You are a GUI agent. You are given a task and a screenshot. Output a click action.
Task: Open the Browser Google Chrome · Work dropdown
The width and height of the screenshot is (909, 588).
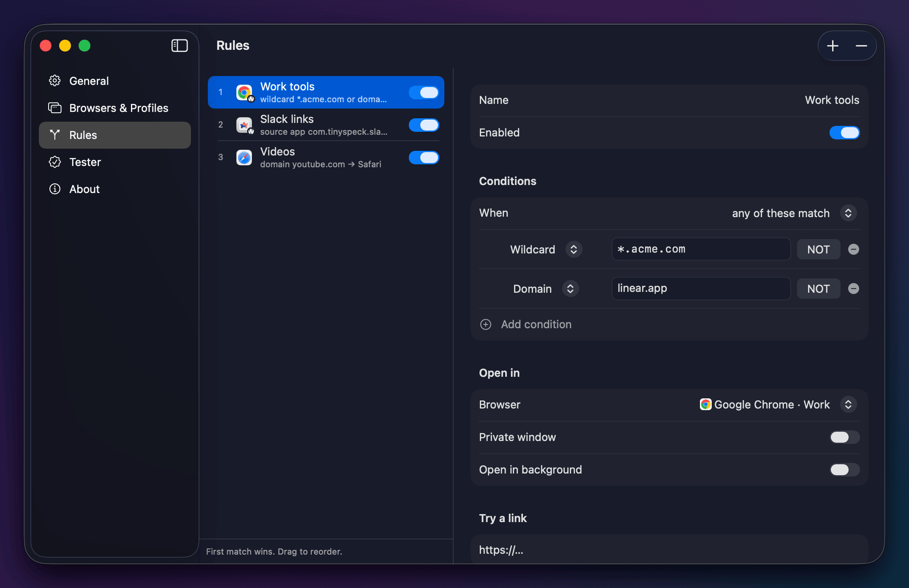pyautogui.click(x=778, y=404)
